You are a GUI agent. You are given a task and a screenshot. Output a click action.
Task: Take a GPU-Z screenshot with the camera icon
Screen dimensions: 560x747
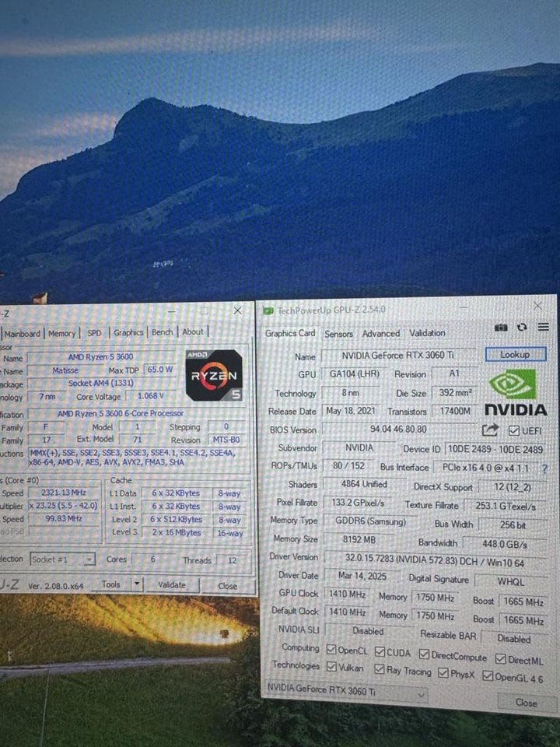click(500, 328)
